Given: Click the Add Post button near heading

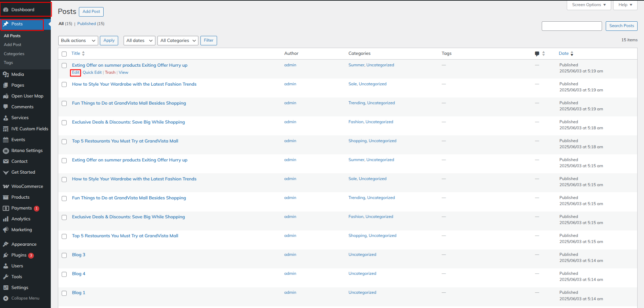Looking at the screenshot, I should [91, 12].
